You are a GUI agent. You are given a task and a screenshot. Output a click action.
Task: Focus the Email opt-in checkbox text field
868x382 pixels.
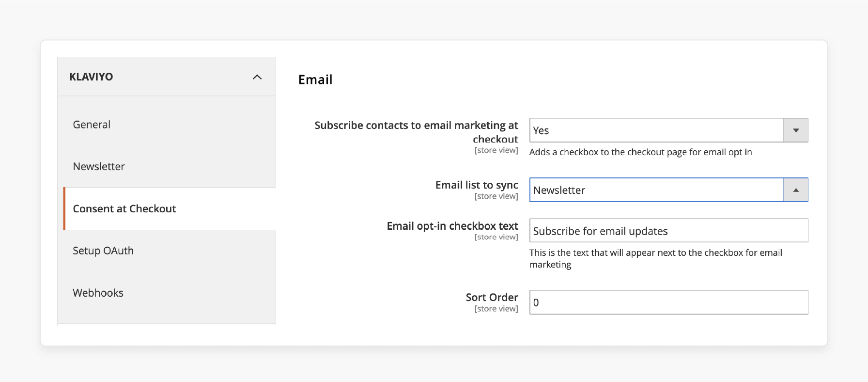click(668, 231)
